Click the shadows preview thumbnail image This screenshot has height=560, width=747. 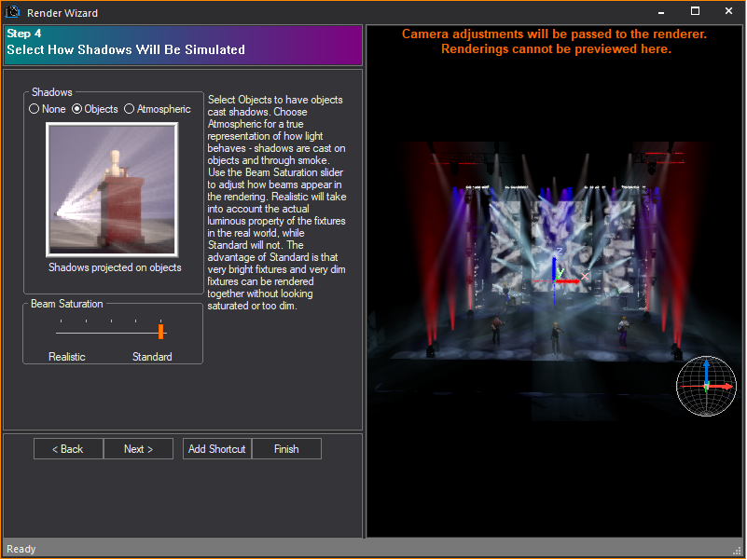coord(112,189)
